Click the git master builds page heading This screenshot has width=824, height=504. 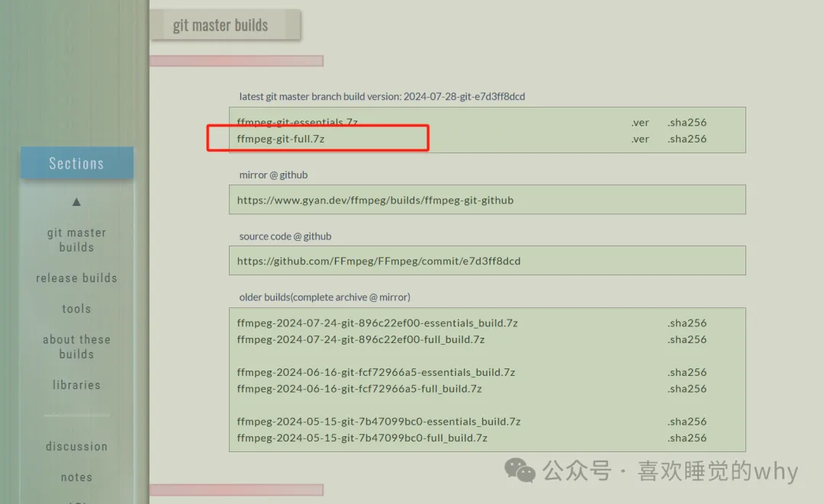(220, 25)
